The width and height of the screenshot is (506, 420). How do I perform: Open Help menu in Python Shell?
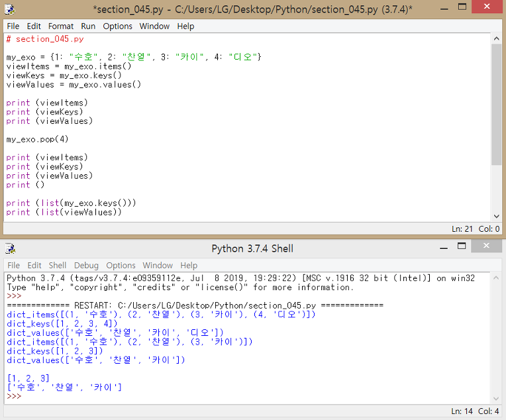[x=189, y=266]
